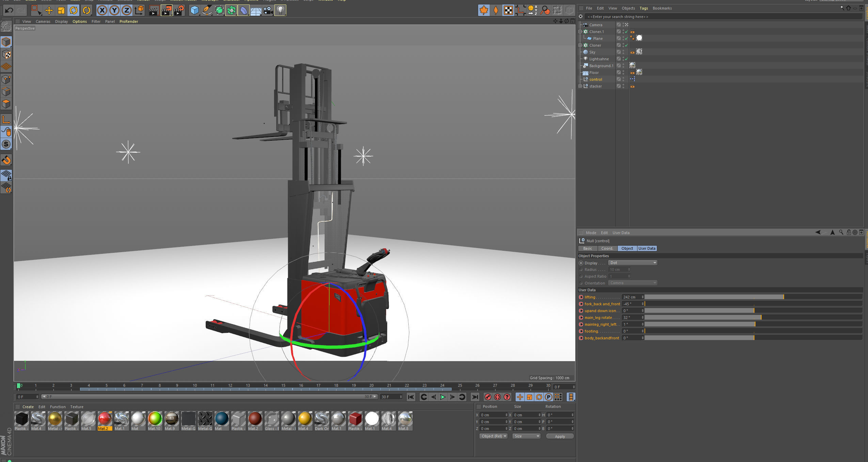Open the Object (Rel) coordinate dropdown
The height and width of the screenshot is (462, 868).
493,436
